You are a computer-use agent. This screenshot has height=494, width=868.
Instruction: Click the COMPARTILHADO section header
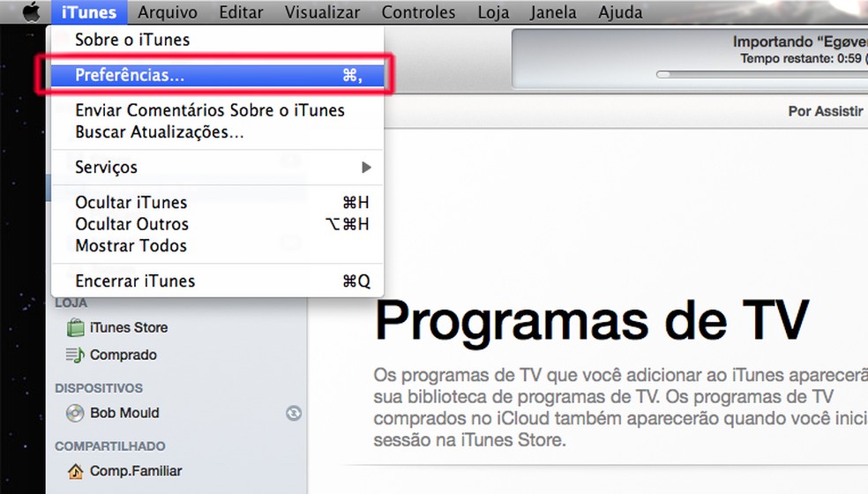[109, 446]
